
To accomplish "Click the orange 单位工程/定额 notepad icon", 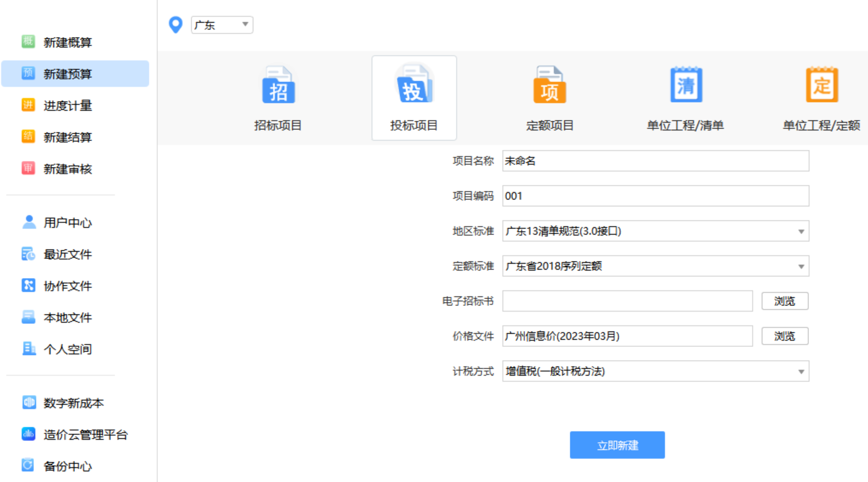I will (x=822, y=84).
